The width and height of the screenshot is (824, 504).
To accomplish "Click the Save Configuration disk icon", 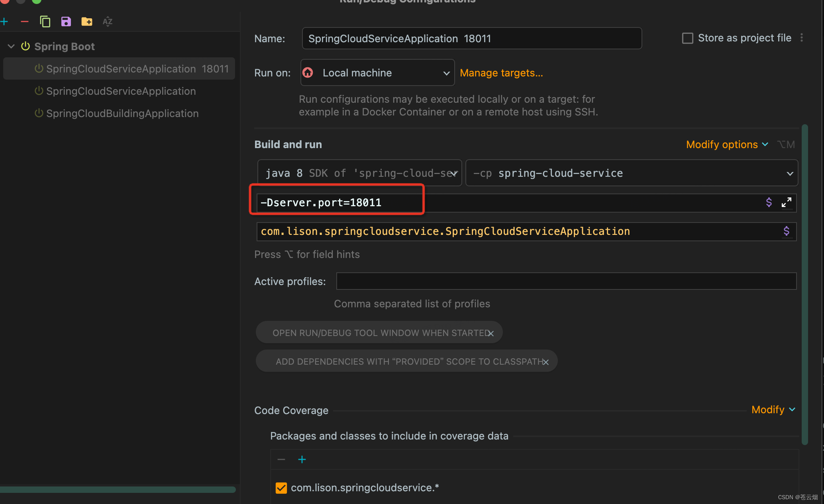I will 66,21.
